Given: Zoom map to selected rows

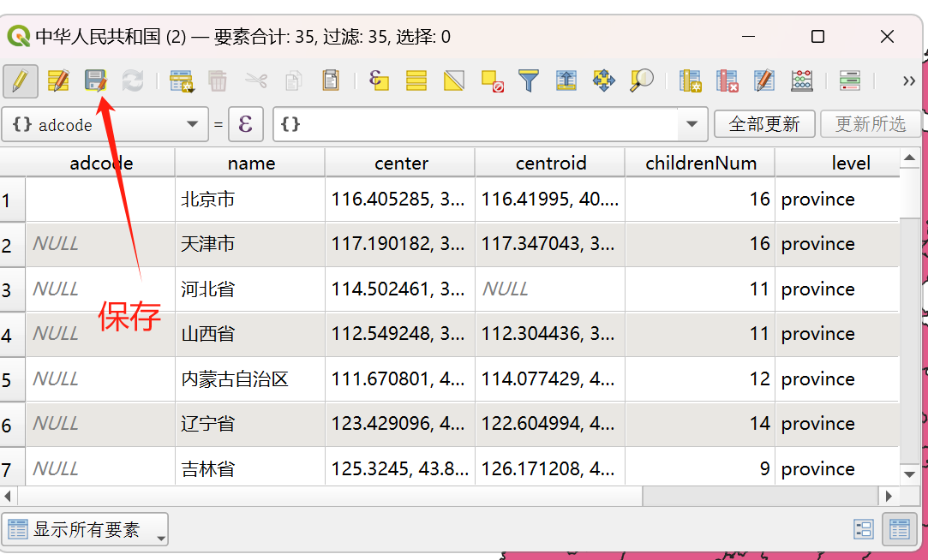Looking at the screenshot, I should pyautogui.click(x=642, y=80).
